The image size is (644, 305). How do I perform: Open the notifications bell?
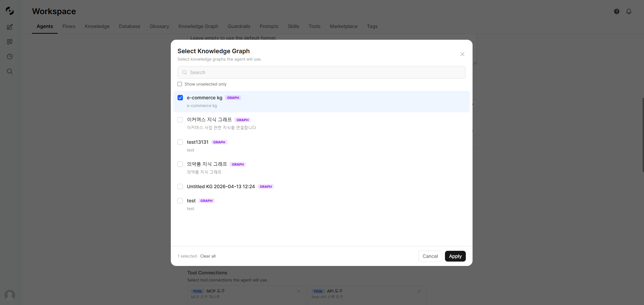point(629,11)
